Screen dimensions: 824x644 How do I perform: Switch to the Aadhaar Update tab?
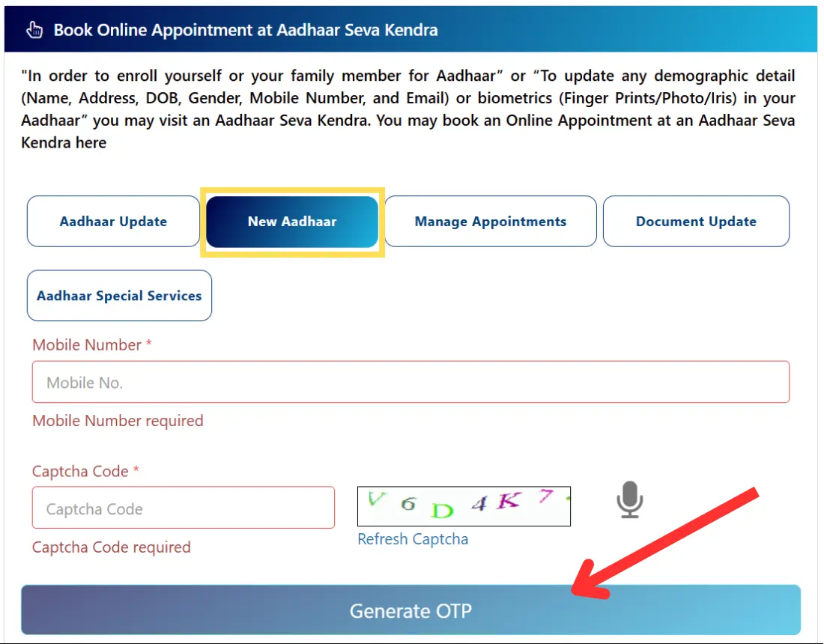pyautogui.click(x=113, y=221)
